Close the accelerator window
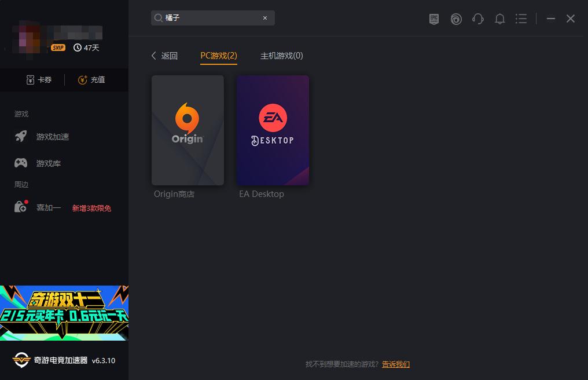Viewport: 588px width, 380px height. tap(571, 19)
